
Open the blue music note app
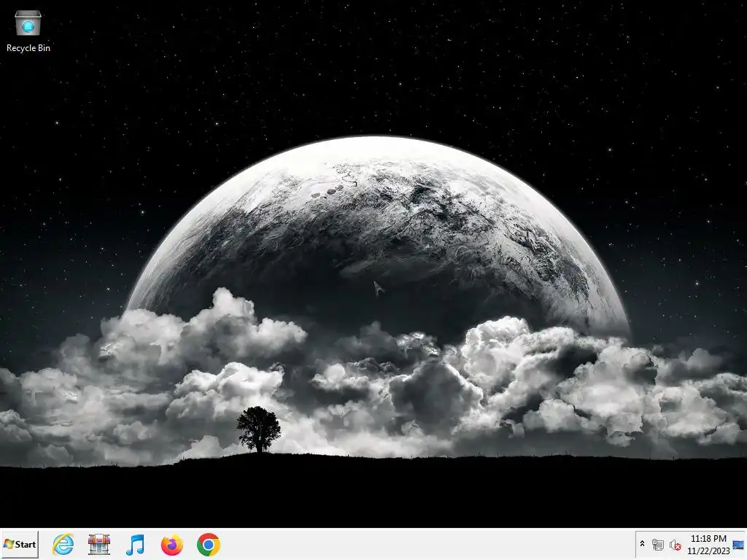point(135,544)
